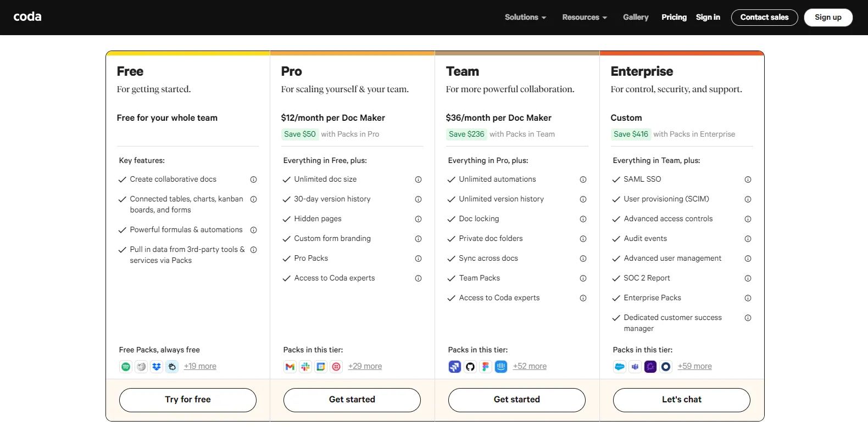Open info icon for Doc locking
Viewport: 868px width, 432px height.
583,219
